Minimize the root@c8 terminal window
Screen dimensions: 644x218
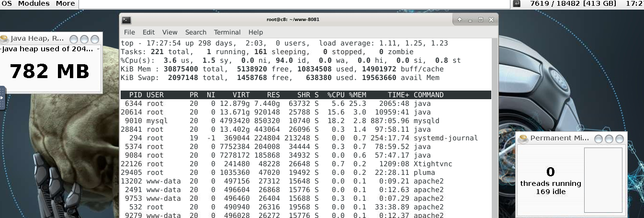coord(470,20)
